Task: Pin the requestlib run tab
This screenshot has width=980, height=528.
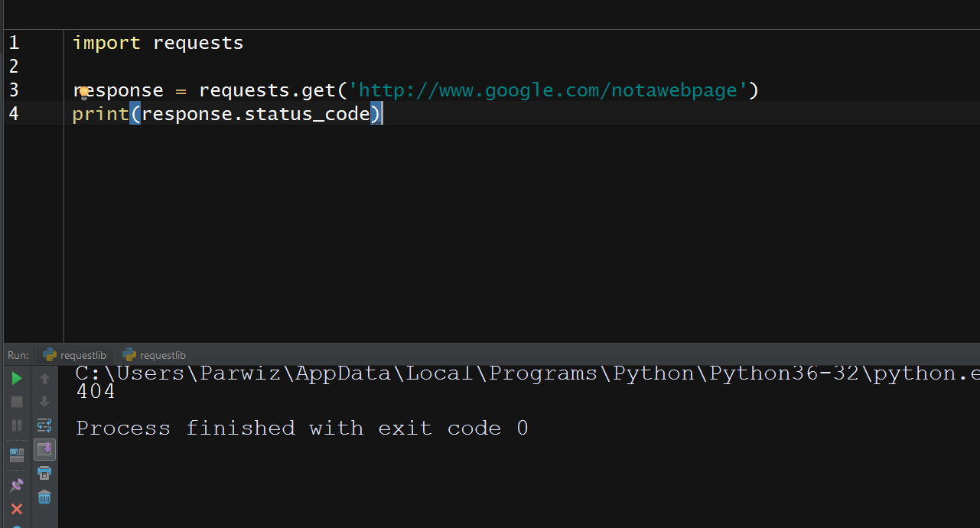Action: tap(16, 484)
